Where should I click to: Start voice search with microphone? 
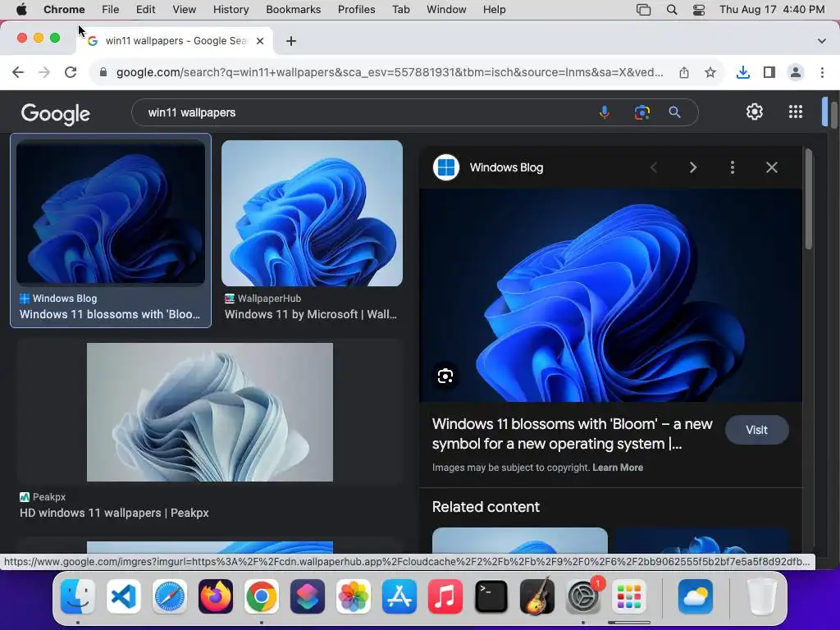(605, 112)
